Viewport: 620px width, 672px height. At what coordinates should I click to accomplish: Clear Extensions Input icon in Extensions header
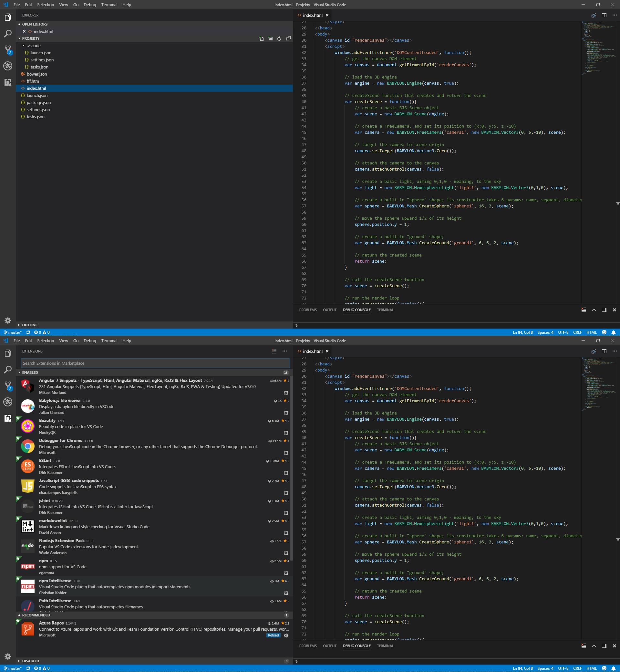[274, 351]
